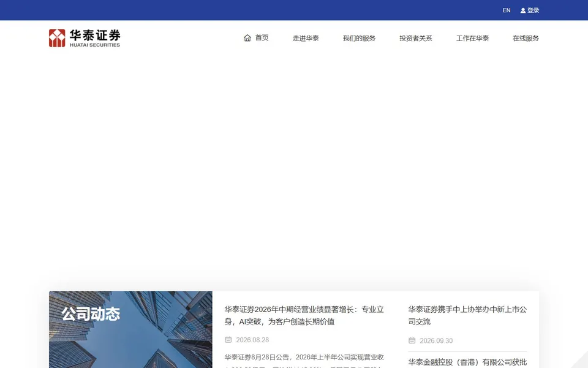Open article 华泰证券2026年中期经营业绩显著增长
Screen dimensions: 588x368
[304, 315]
